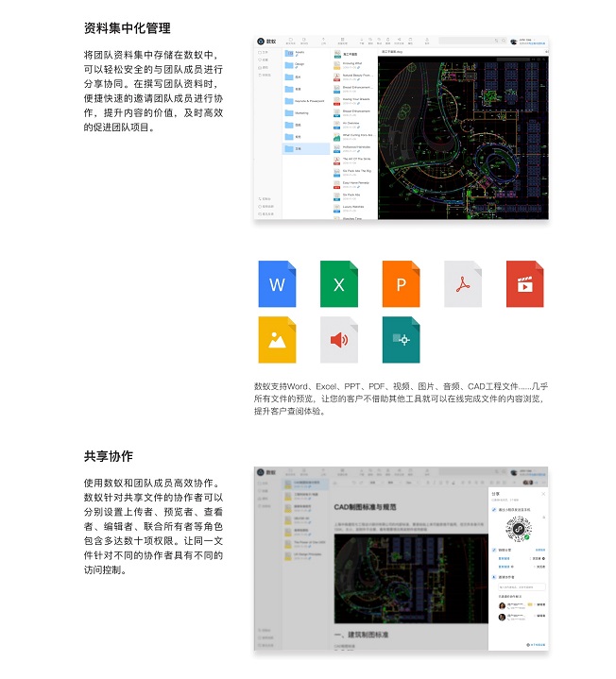Click the QR code in share panel
616x679 pixels.
tap(518, 530)
